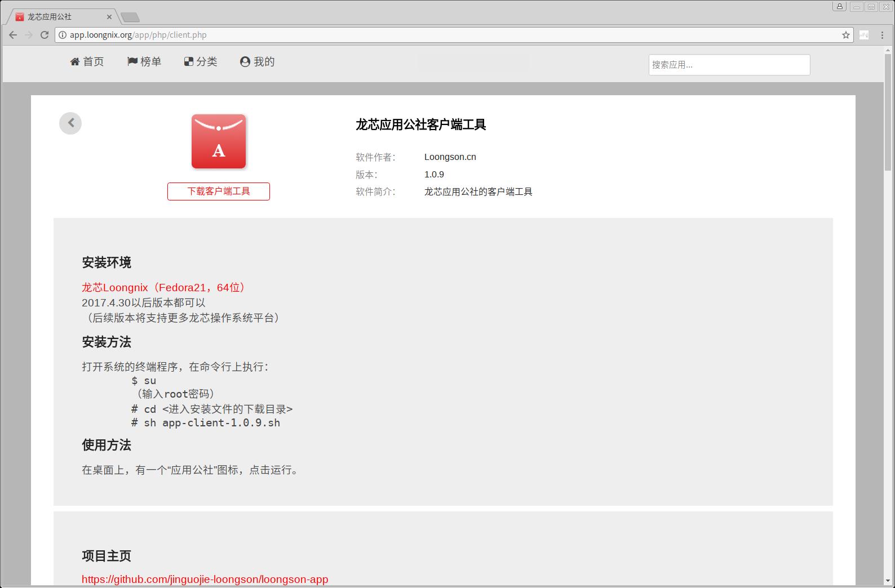Screen dimensions: 895x588
Task: Close the browser window
Action: pyautogui.click(x=886, y=7)
